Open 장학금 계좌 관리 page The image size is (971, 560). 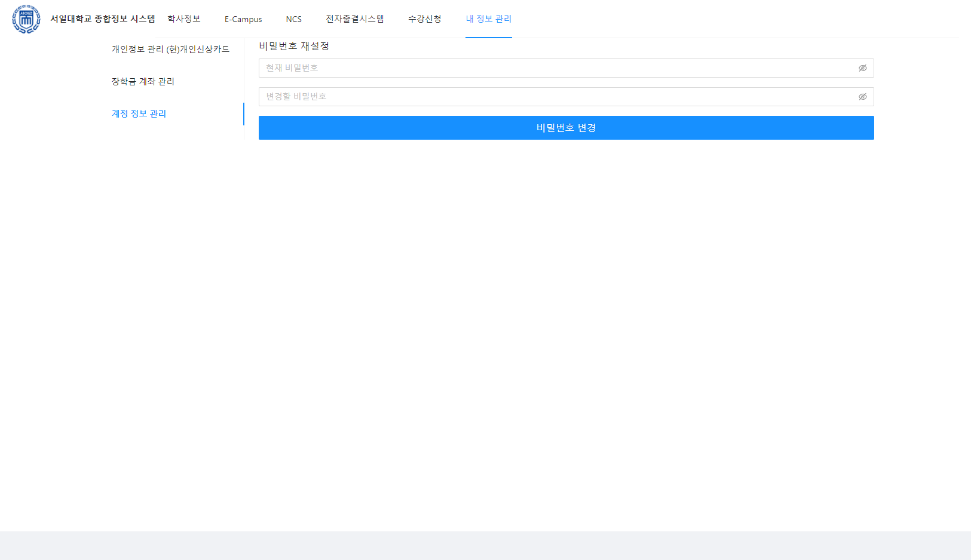143,81
